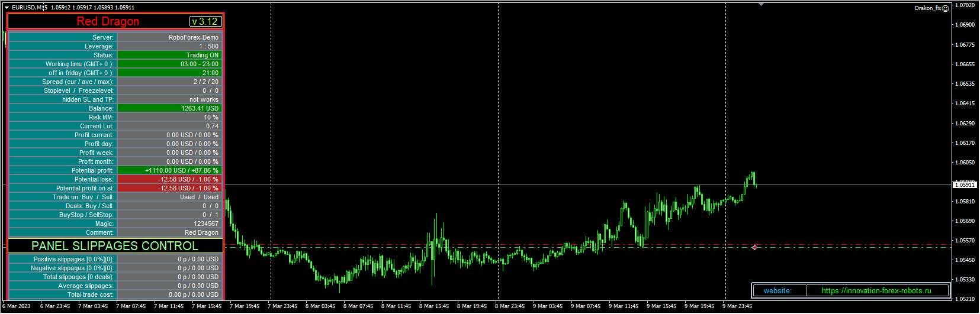Click the BuyStop / SellStop value 0 / 1
This screenshot has width=980, height=314.
(169, 215)
